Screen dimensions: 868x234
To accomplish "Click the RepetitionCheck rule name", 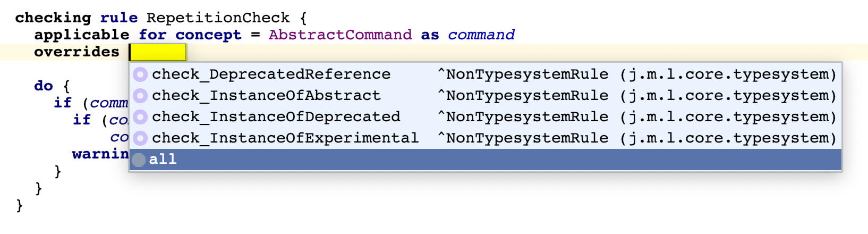I will 218,18.
